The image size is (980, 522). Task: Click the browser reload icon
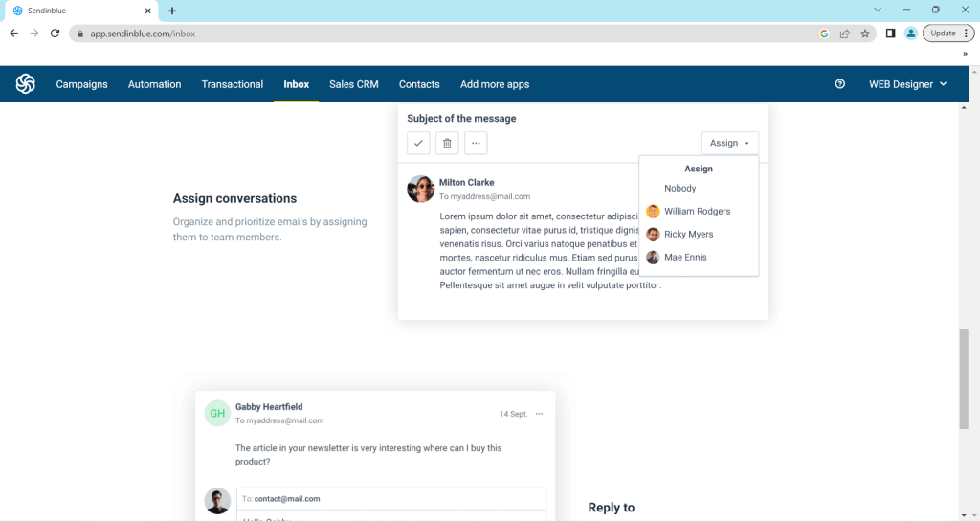point(55,33)
